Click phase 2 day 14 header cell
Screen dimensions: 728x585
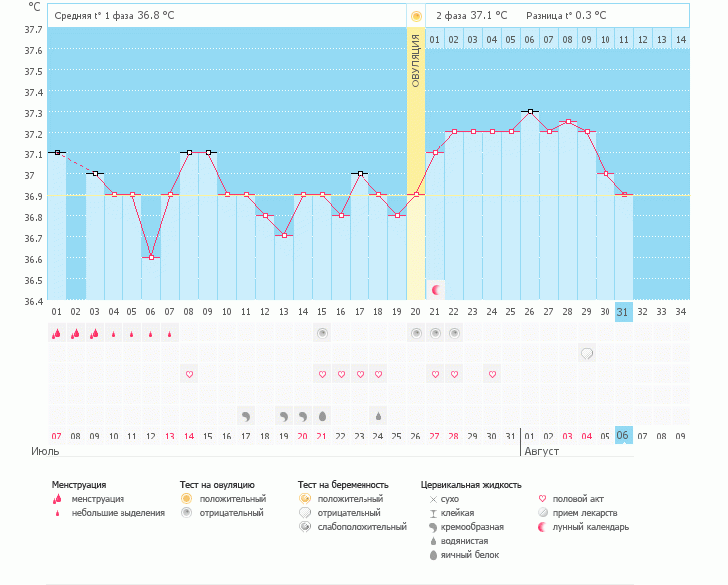tap(680, 39)
